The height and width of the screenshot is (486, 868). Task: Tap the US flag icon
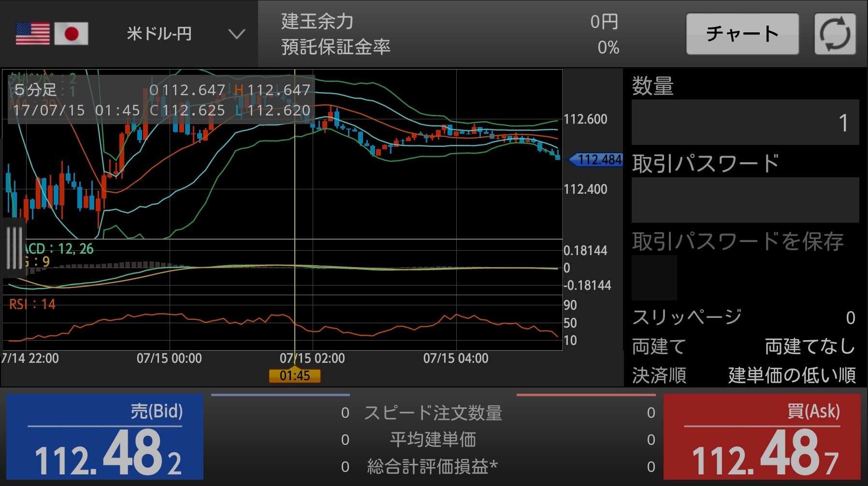click(33, 34)
